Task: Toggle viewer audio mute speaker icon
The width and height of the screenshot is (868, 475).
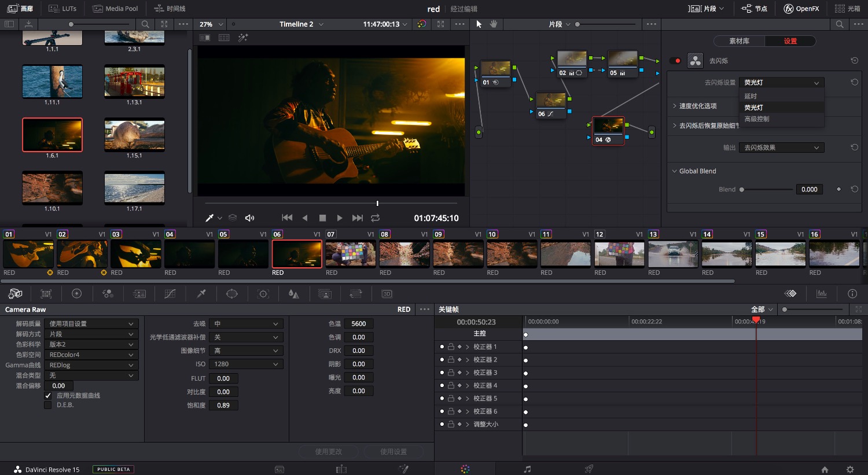Action: coord(249,218)
